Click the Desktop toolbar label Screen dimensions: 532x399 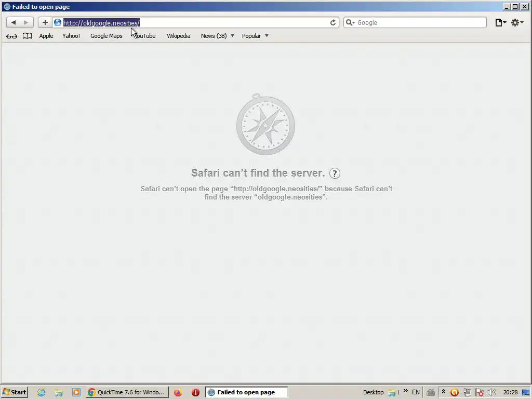coord(373,392)
